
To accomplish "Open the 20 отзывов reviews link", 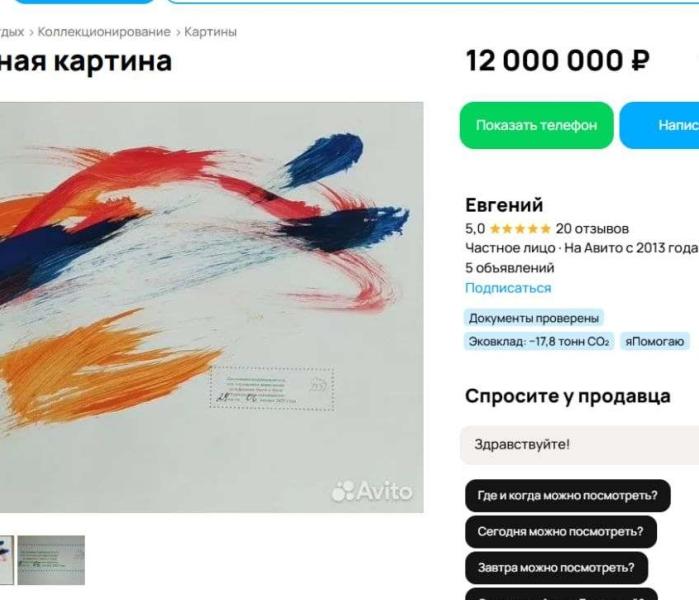I will point(592,229).
